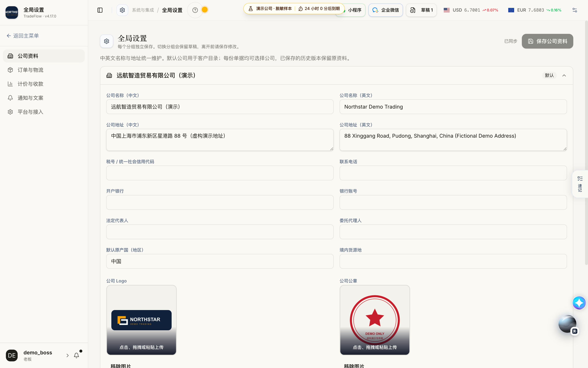Collapse the 远航智造贸易有限公司 card
The width and height of the screenshot is (588, 368).
click(x=564, y=75)
